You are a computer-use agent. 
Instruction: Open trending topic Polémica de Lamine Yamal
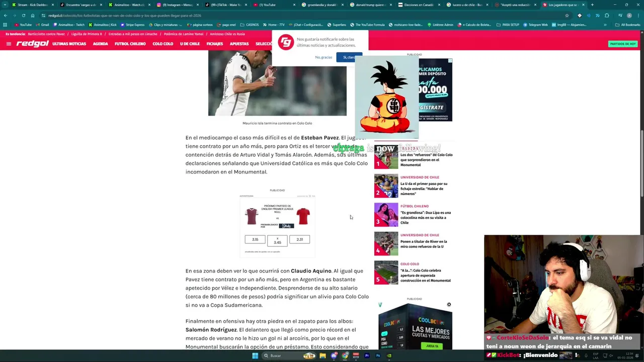pyautogui.click(x=184, y=34)
